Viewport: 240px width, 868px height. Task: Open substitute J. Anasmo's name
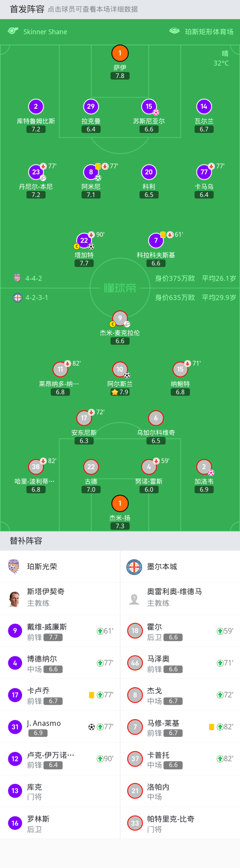(44, 723)
